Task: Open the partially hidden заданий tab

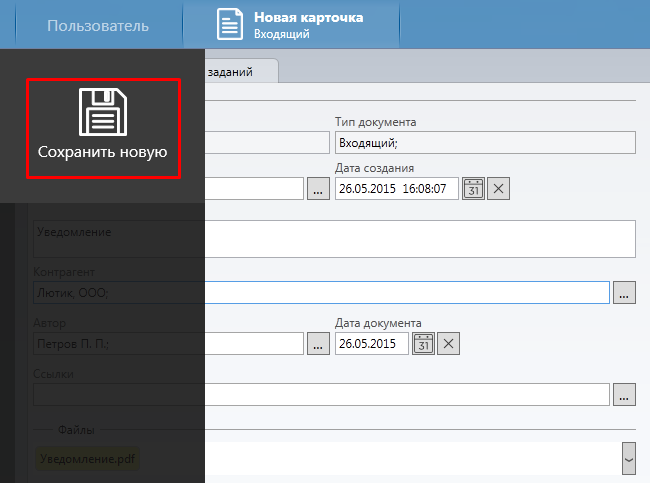Action: pos(240,71)
